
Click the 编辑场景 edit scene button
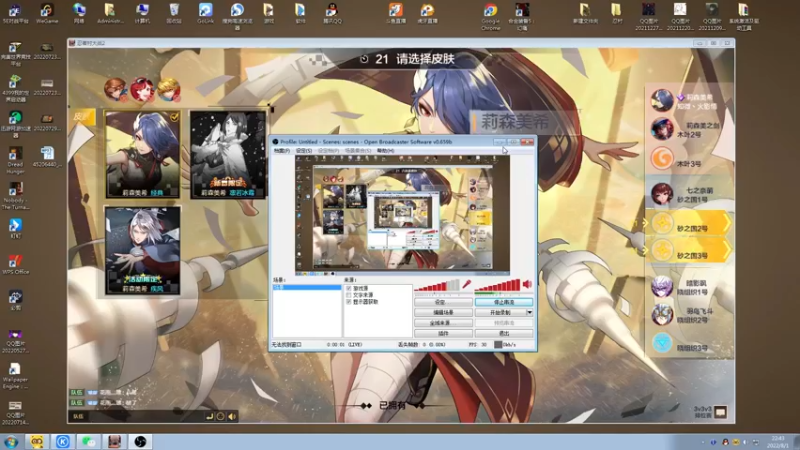point(443,312)
